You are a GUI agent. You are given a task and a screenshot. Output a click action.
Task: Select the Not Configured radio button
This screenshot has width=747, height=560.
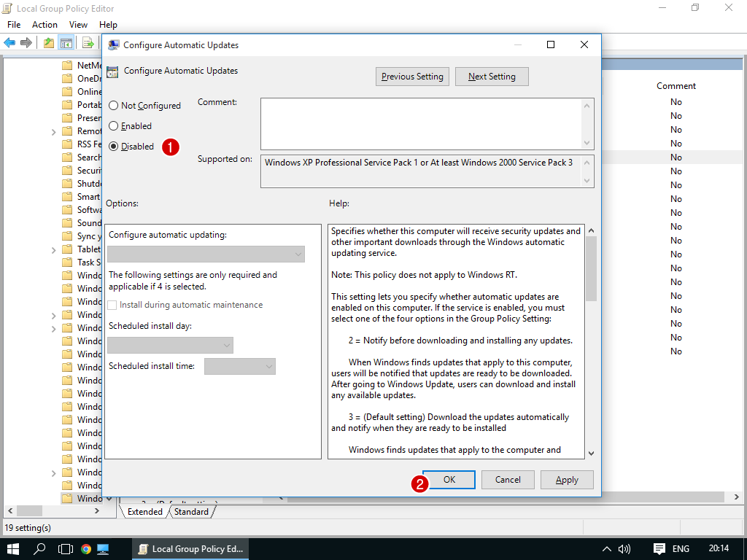pyautogui.click(x=114, y=106)
